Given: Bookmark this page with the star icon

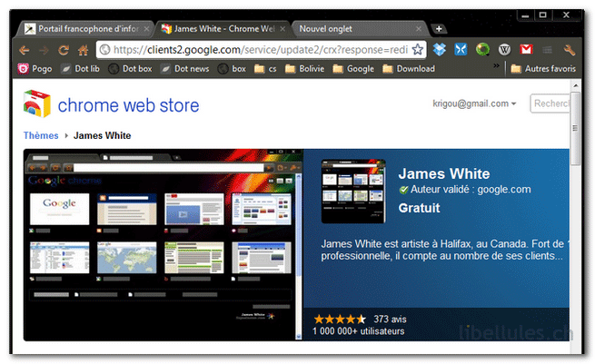Looking at the screenshot, I should (418, 50).
